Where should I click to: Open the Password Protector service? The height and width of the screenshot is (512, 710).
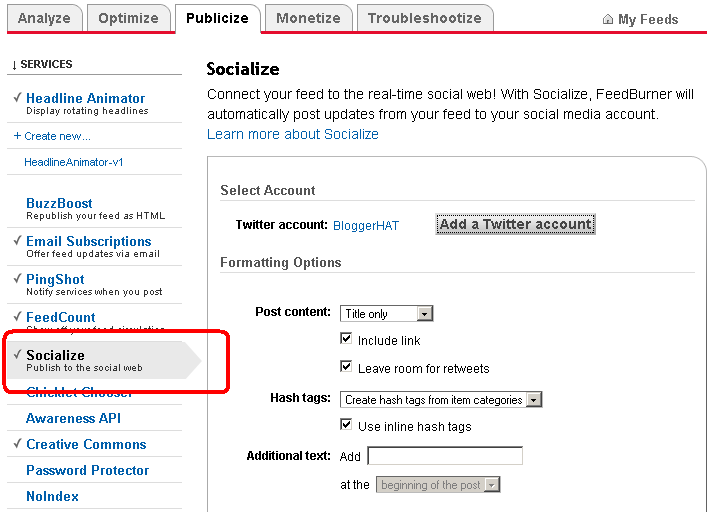[x=87, y=470]
